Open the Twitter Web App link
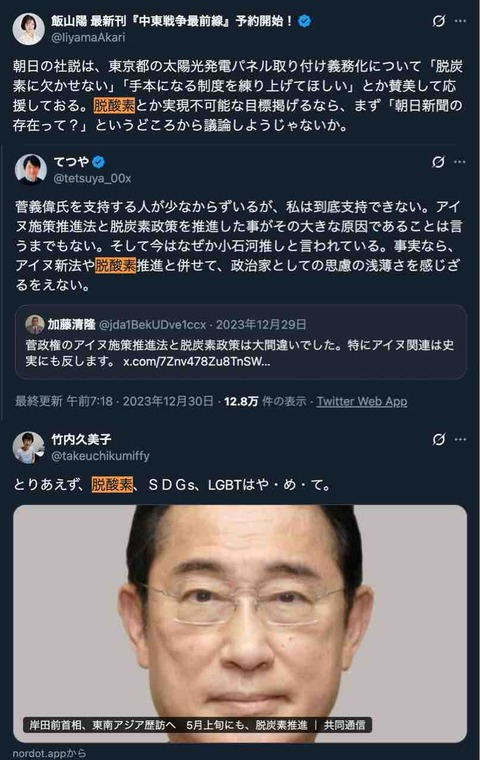The image size is (480, 760). (x=362, y=401)
